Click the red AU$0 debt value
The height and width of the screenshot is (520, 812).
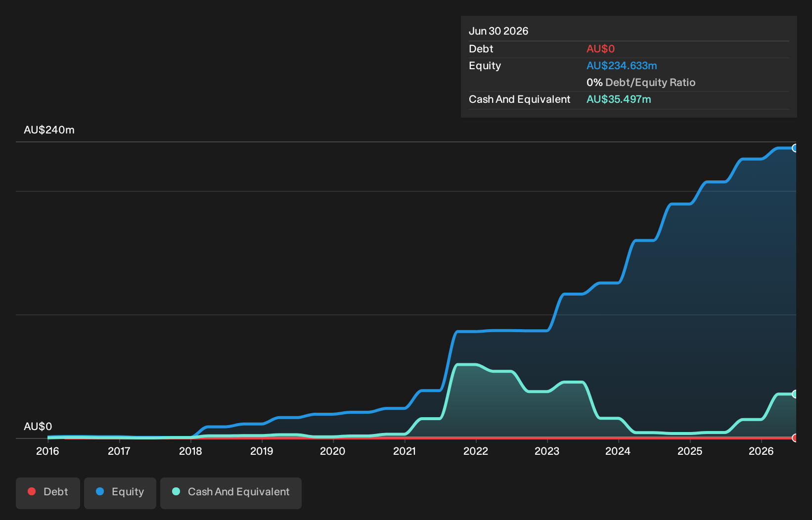[x=600, y=49]
